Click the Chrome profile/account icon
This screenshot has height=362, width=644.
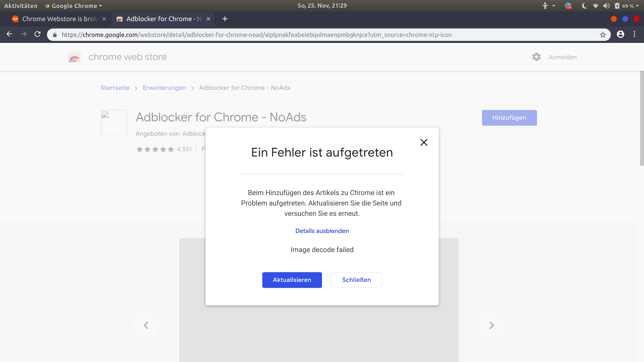point(621,34)
